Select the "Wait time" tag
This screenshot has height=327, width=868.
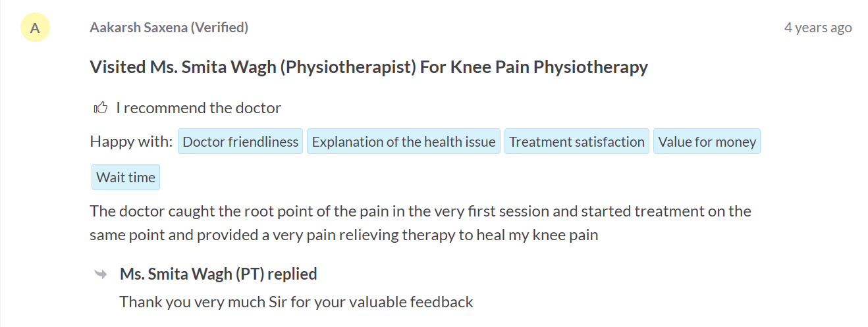click(126, 177)
